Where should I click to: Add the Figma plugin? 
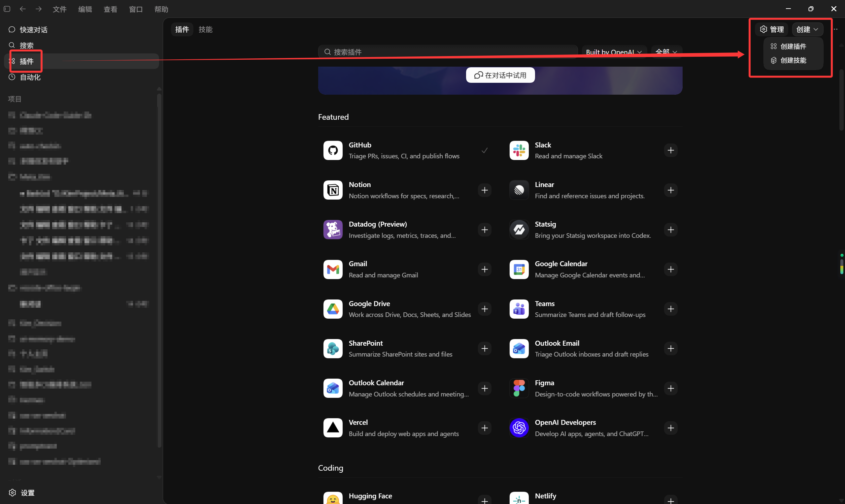tap(671, 389)
